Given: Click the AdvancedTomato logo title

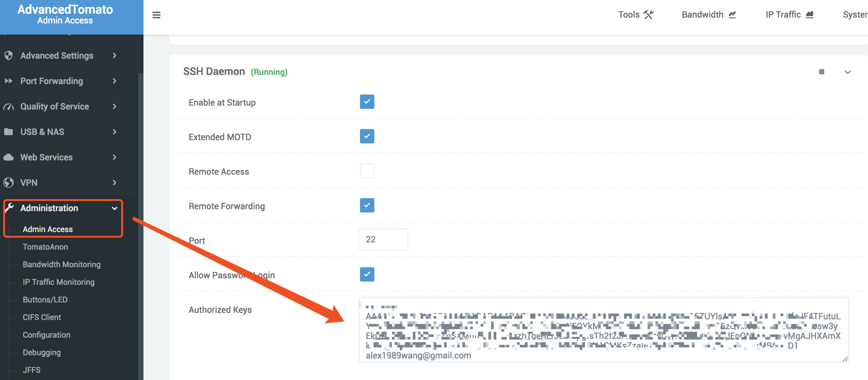Looking at the screenshot, I should click(65, 9).
